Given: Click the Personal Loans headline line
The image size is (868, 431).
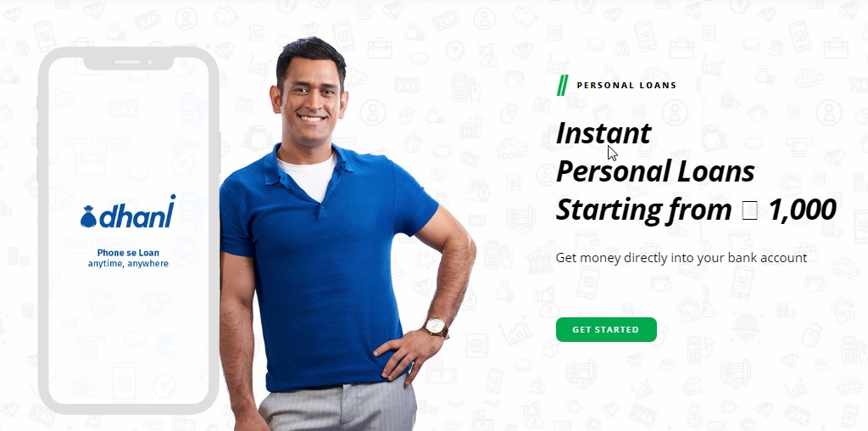Looking at the screenshot, I should [x=655, y=171].
